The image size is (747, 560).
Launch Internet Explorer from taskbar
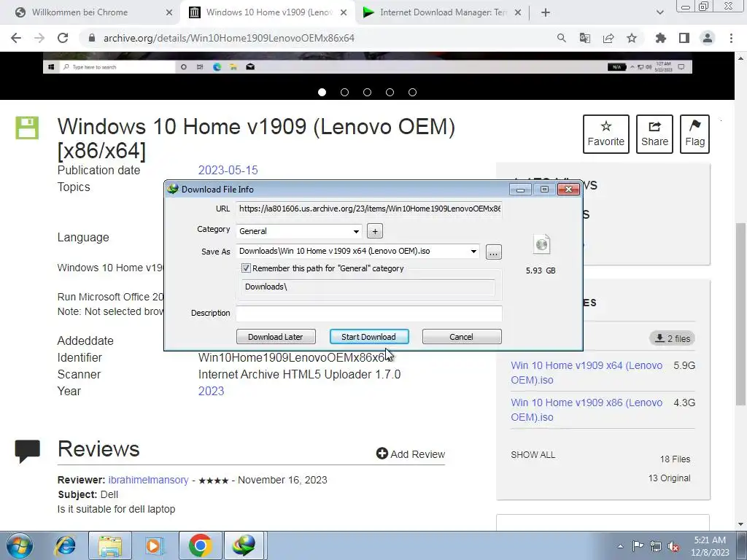coord(65,545)
